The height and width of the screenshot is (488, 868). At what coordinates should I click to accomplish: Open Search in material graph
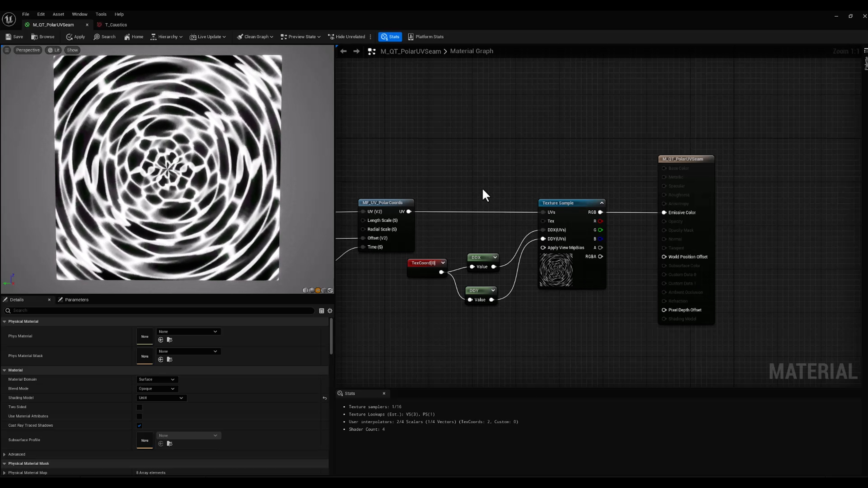tap(104, 37)
